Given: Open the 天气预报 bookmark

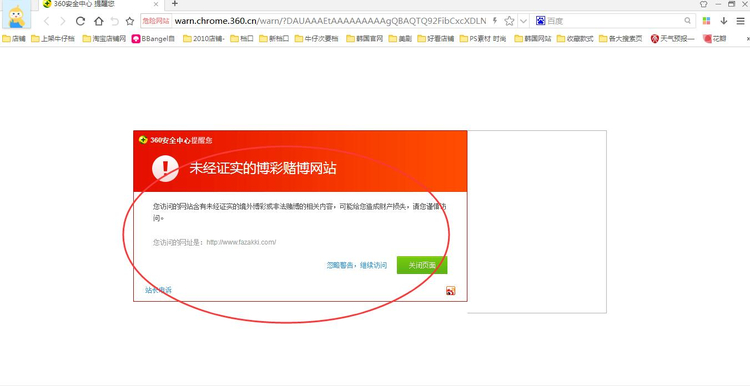Looking at the screenshot, I should tap(673, 39).
